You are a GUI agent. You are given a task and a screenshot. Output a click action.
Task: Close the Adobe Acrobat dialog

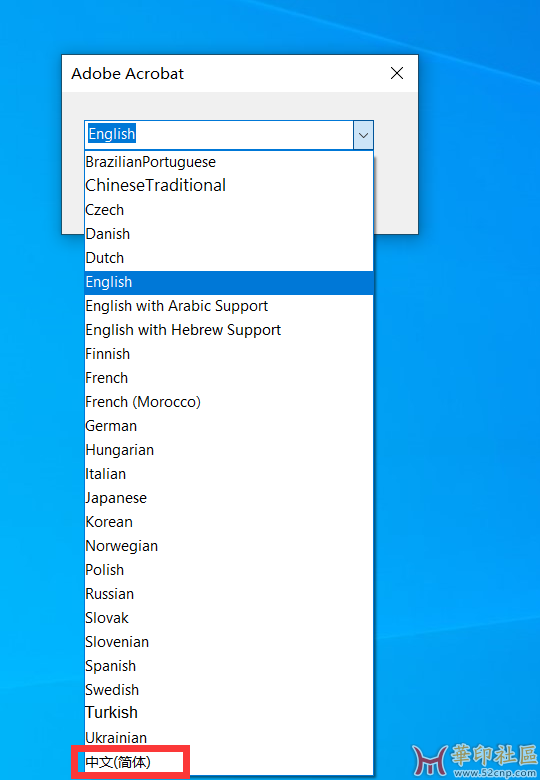point(397,74)
